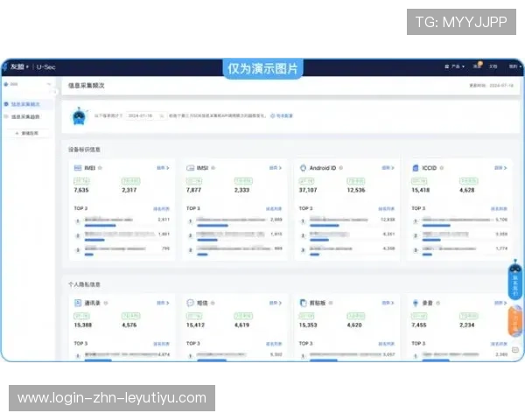
Task: Collapse the sidebar with its edge toggle
Action: [x=54, y=91]
